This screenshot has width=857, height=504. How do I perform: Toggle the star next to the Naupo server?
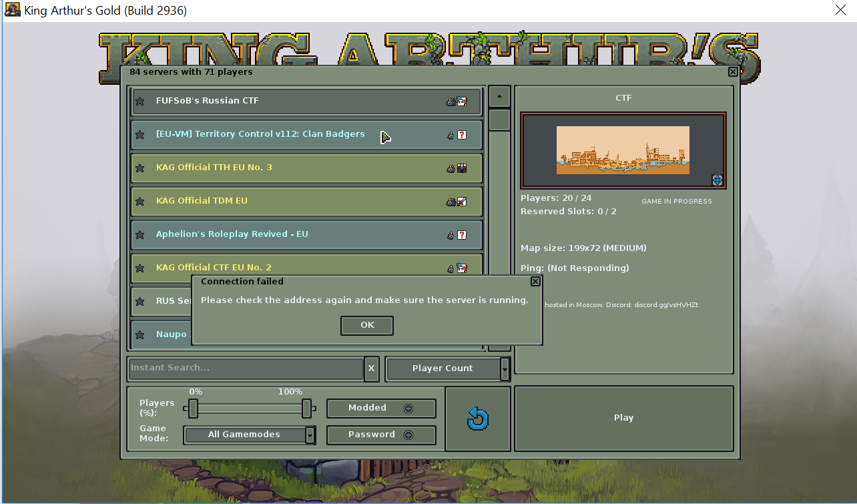[140, 335]
